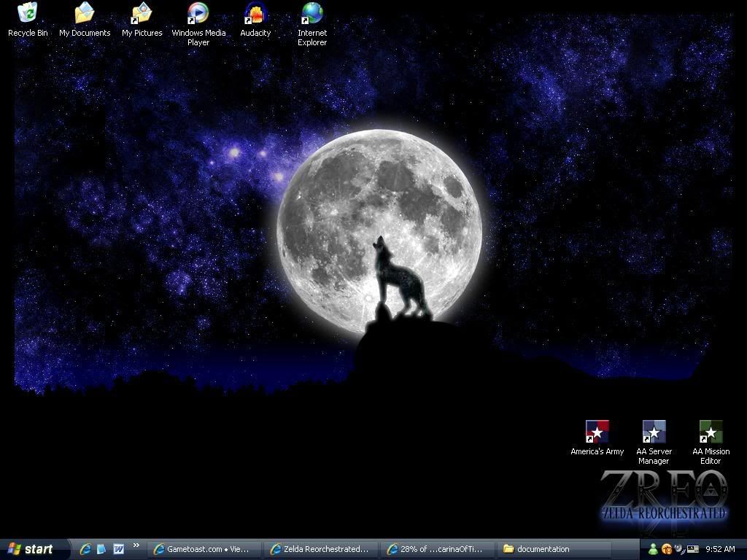This screenshot has height=560, width=747.
Task: Open the green Messenger tray icon
Action: tap(653, 549)
